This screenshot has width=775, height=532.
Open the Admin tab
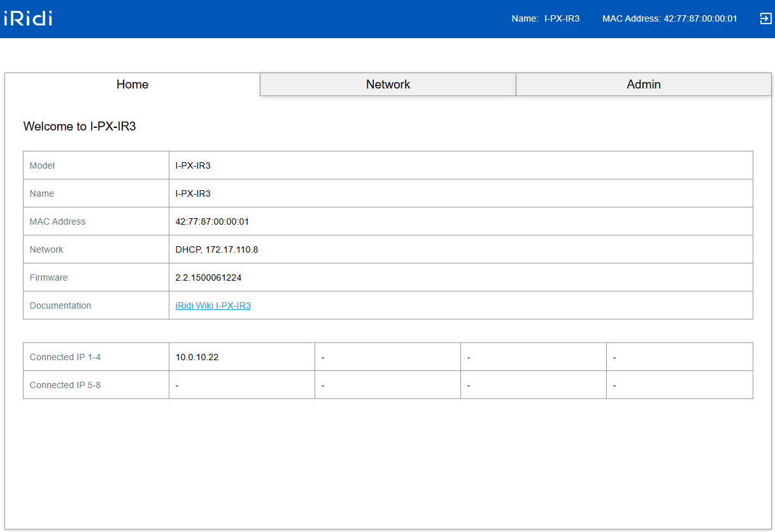point(643,85)
